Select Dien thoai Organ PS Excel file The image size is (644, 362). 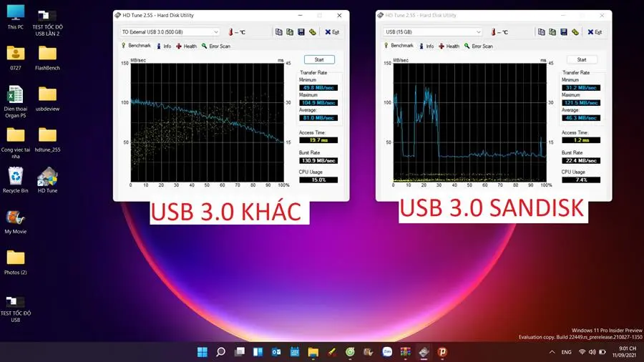click(x=15, y=102)
